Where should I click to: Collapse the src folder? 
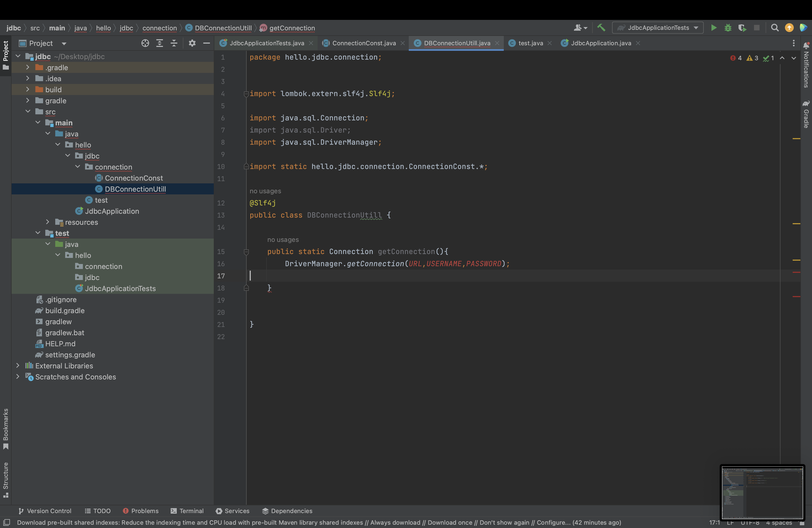click(x=28, y=111)
